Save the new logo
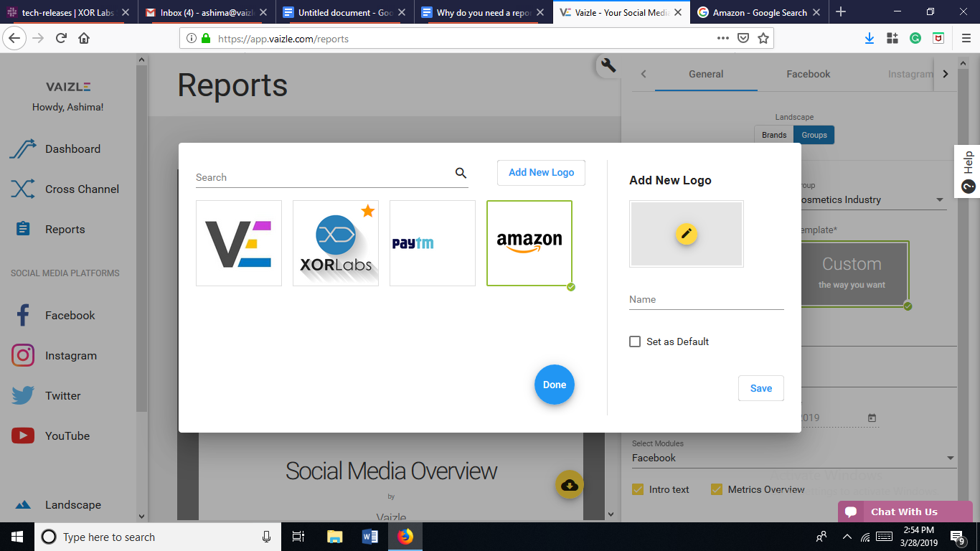Image resolution: width=980 pixels, height=551 pixels. pos(761,388)
